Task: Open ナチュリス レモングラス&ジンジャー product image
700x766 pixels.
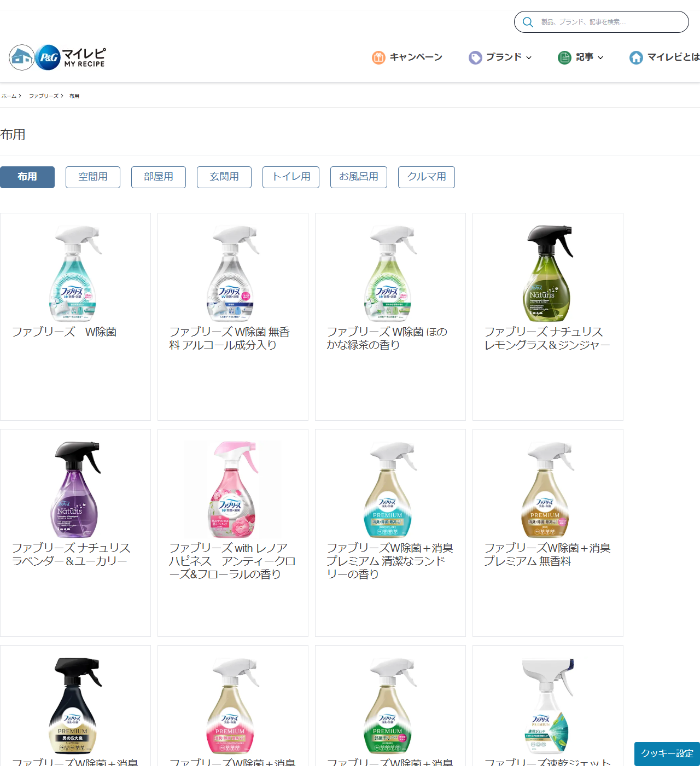Action: [548, 274]
